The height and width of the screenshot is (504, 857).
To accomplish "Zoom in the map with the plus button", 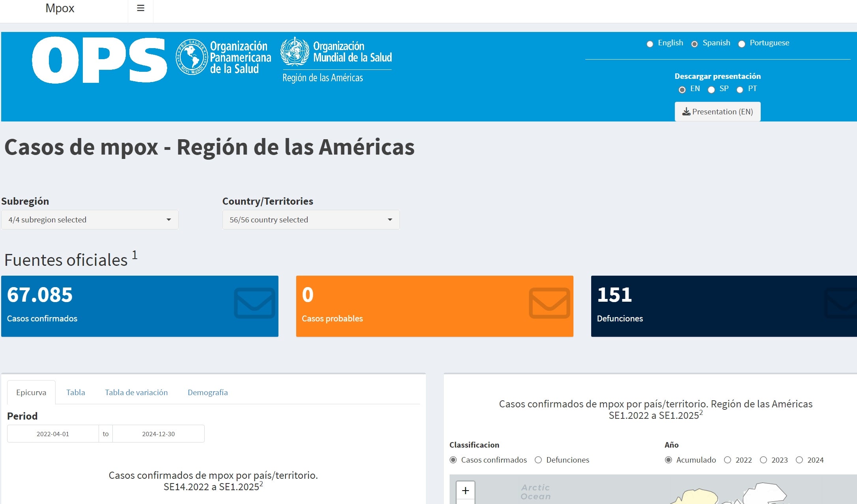I will (465, 490).
